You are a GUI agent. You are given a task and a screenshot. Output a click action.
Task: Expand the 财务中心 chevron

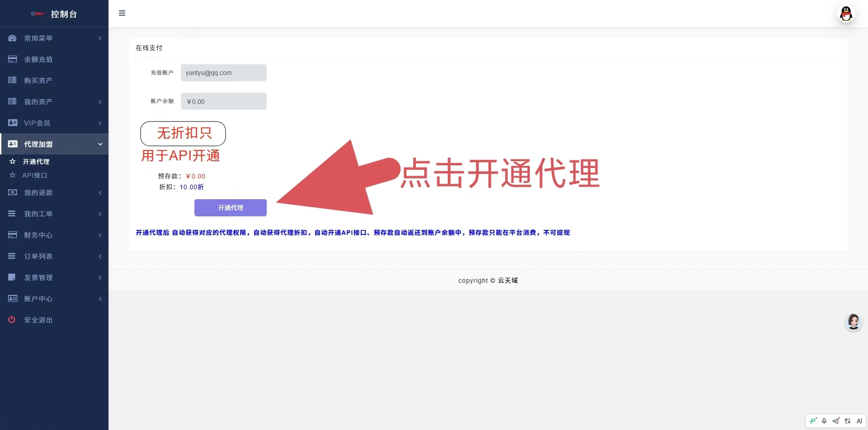point(100,235)
